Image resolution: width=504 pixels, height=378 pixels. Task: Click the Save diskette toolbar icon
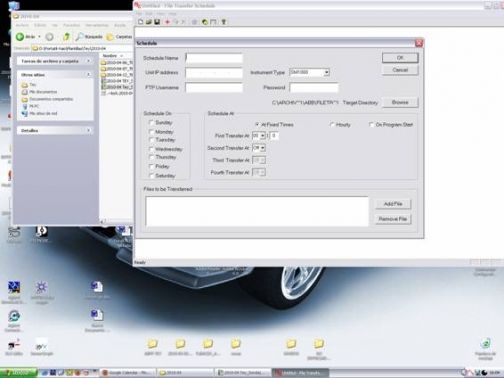157,22
